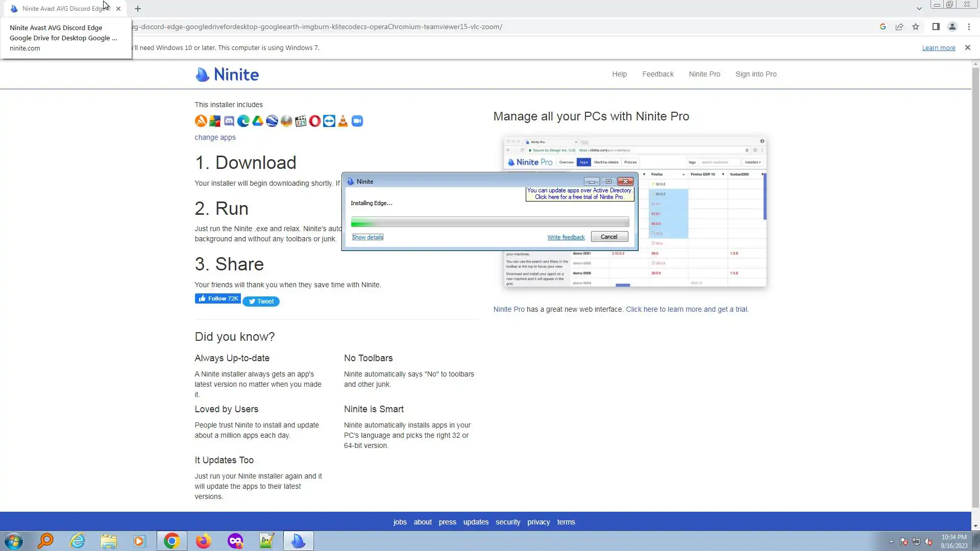Click the Show details link
The height and width of the screenshot is (551, 980).
pos(367,237)
